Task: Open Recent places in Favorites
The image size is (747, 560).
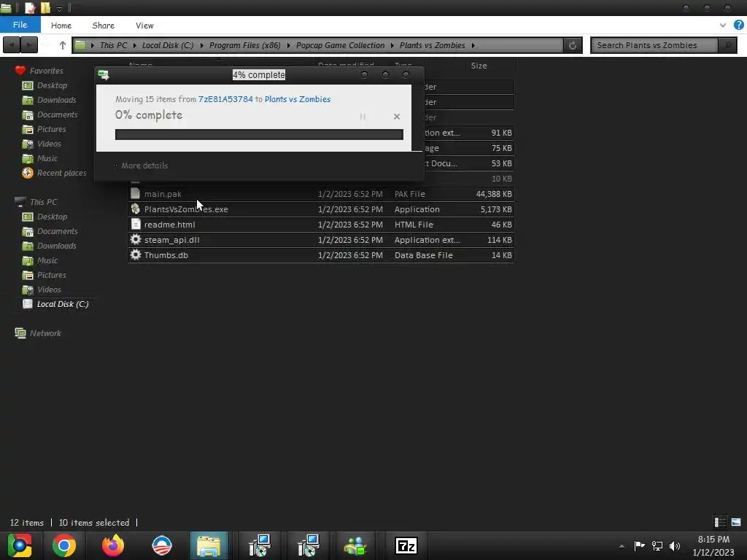Action: click(x=61, y=173)
